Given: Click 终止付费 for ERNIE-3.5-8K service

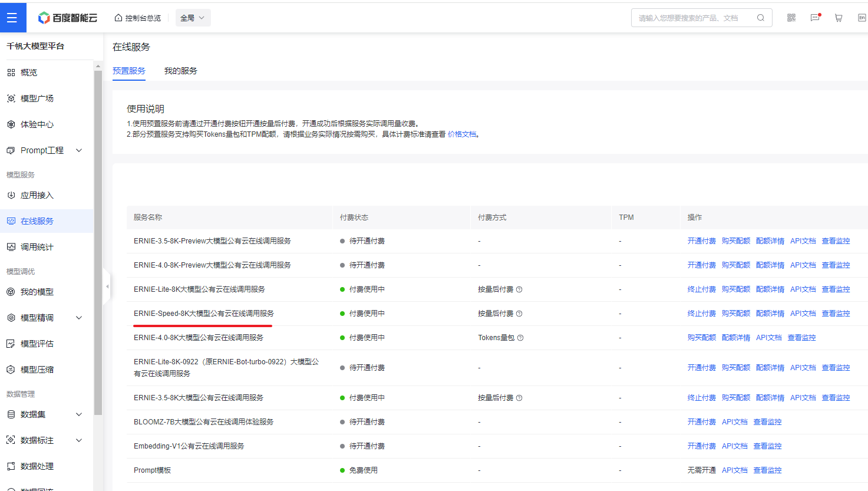Looking at the screenshot, I should click(x=702, y=398).
